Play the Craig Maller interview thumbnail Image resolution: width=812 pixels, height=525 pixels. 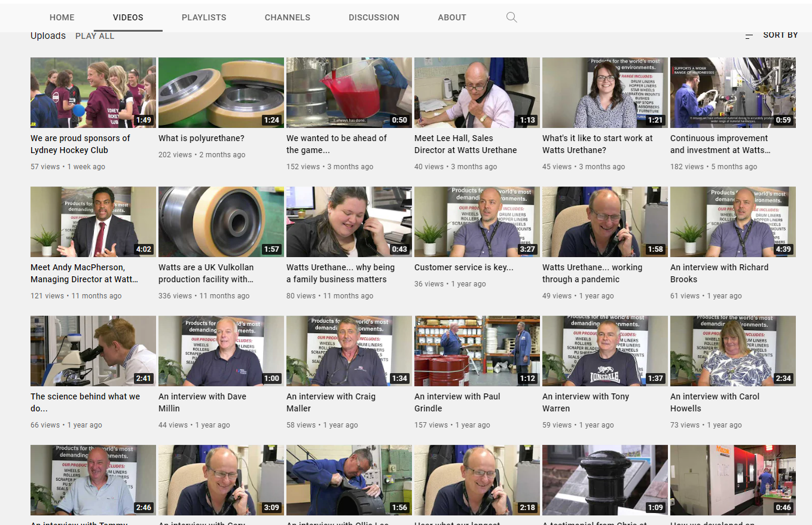tap(349, 351)
